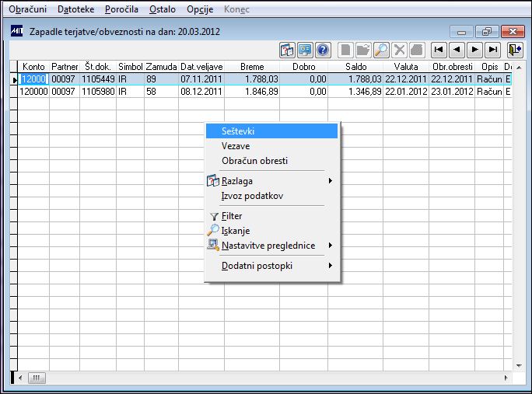Expand the Razlaga submenu arrow

pyautogui.click(x=330, y=181)
